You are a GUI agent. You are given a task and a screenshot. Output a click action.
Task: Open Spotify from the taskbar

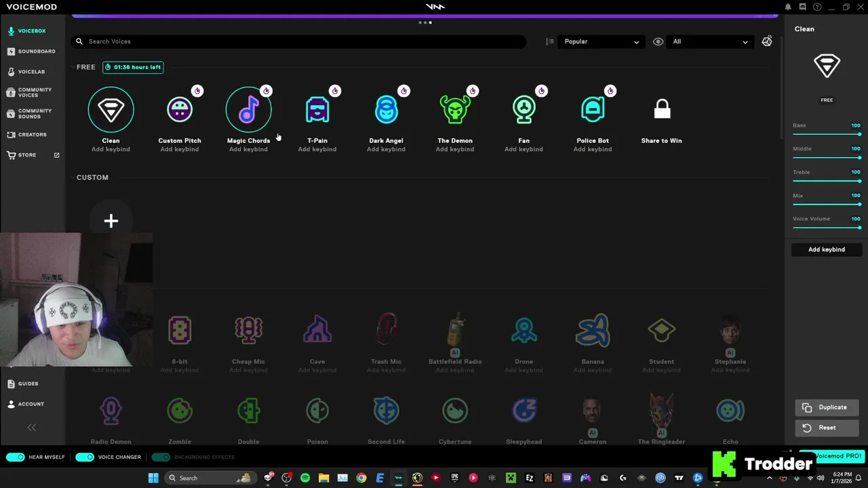[305, 478]
